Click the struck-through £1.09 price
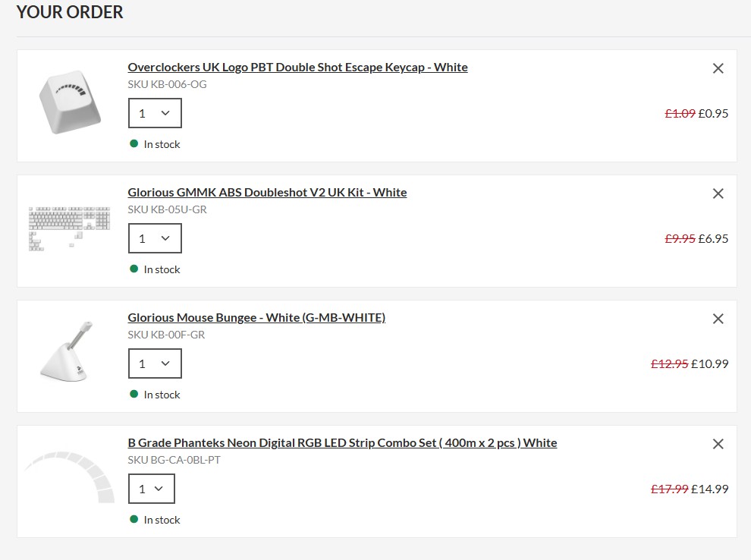This screenshot has height=560, width=751. pos(680,114)
